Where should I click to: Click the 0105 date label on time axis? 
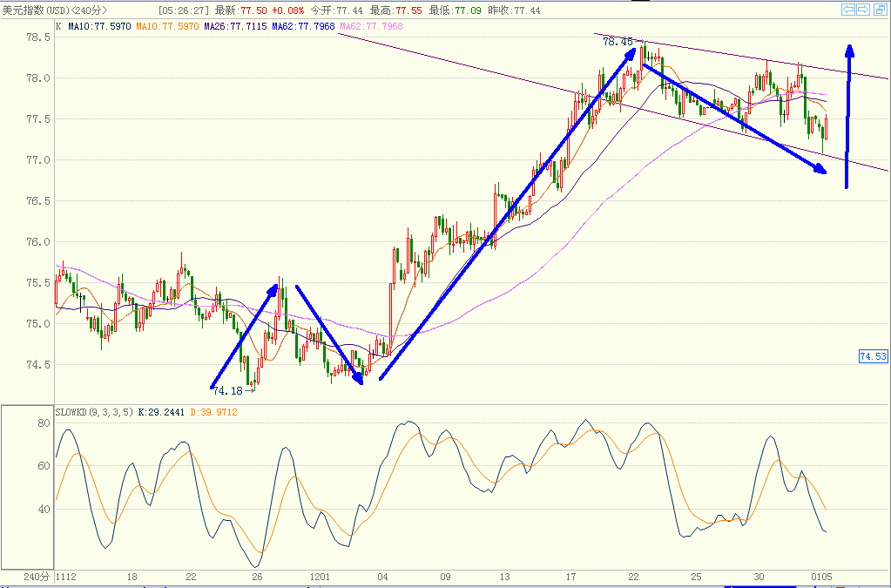point(822,577)
